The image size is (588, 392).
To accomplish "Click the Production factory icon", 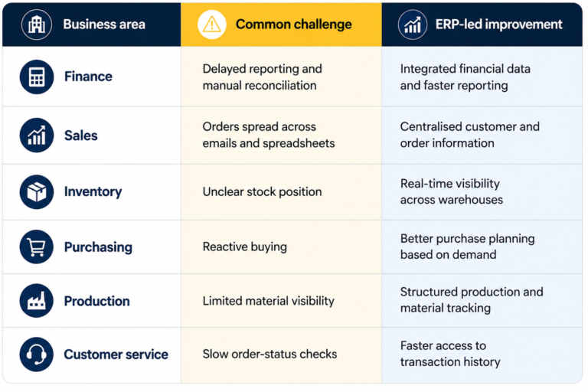I will (37, 300).
